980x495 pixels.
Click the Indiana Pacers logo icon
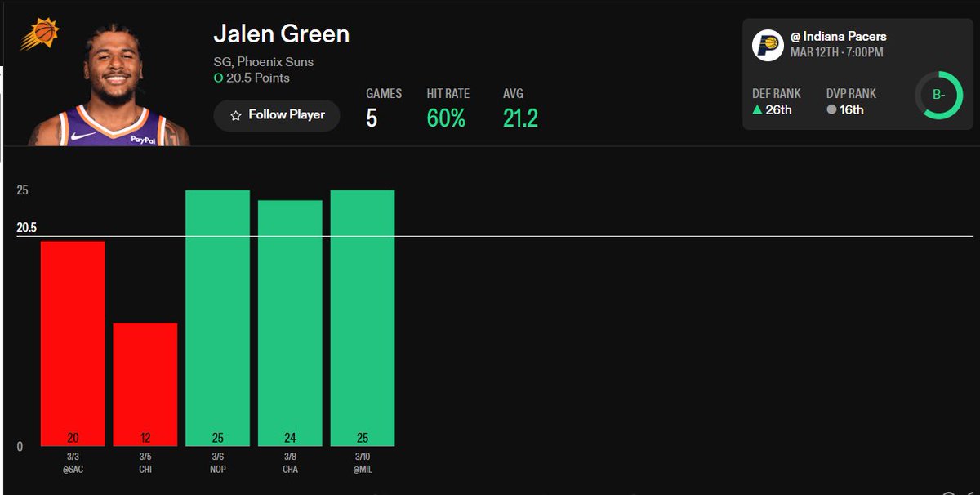(768, 45)
